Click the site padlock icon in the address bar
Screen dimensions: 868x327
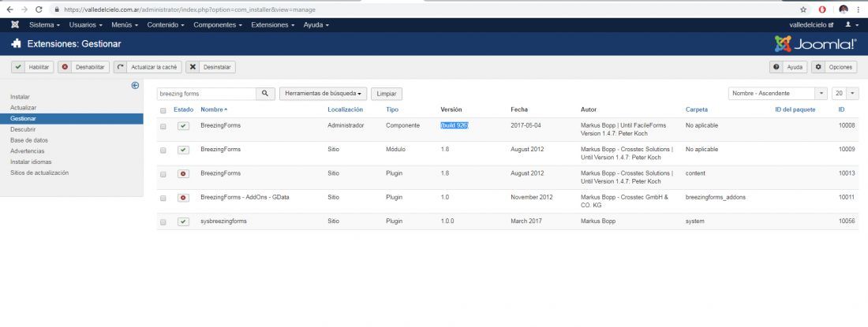click(57, 9)
